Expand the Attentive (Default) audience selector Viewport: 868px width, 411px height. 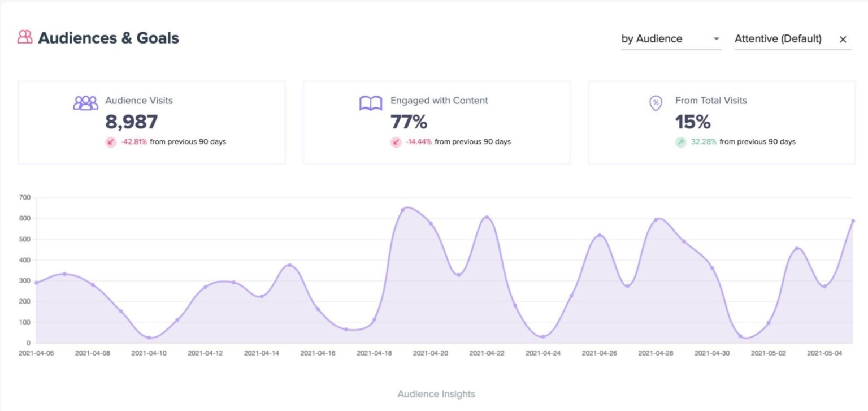(x=778, y=38)
